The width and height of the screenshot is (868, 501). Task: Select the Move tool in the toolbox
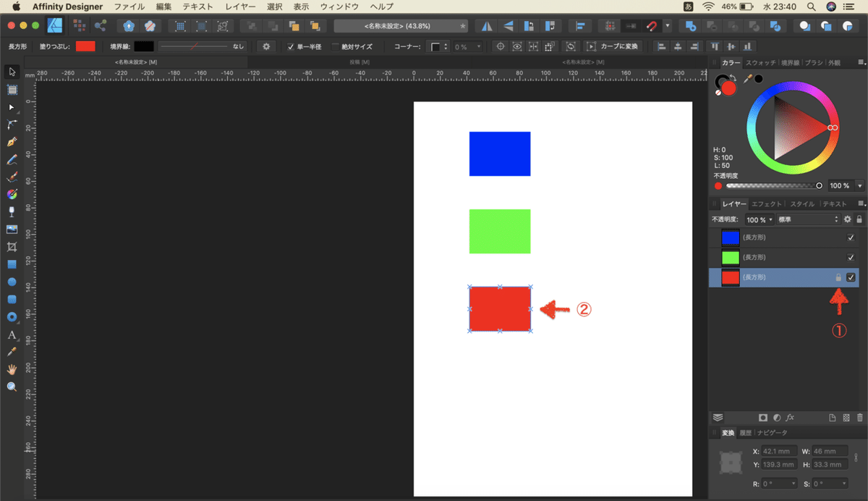tap(12, 72)
